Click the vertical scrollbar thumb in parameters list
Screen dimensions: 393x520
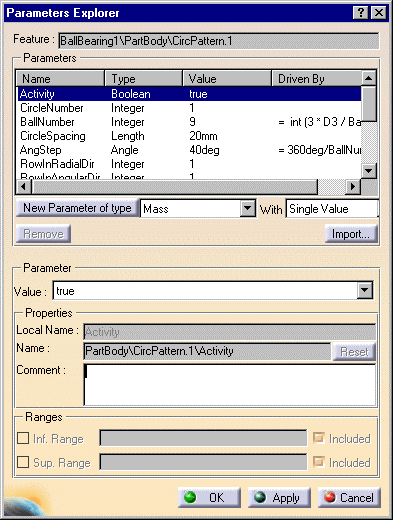368,103
